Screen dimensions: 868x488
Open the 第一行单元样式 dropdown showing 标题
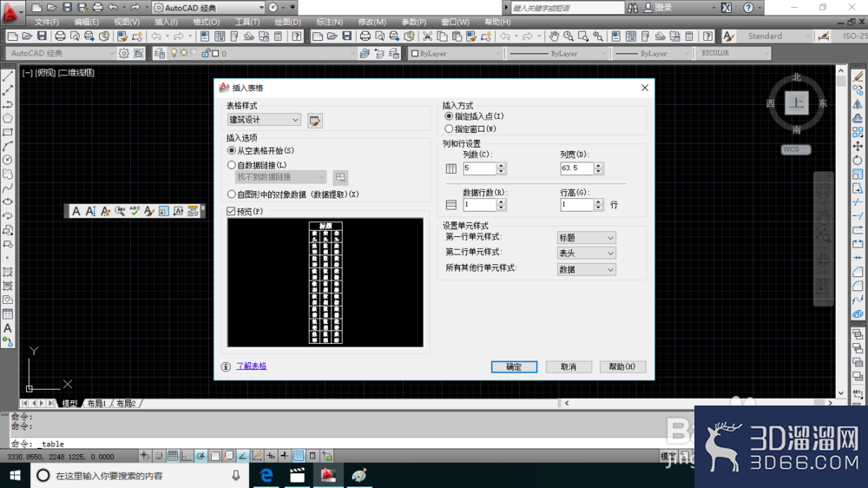586,238
